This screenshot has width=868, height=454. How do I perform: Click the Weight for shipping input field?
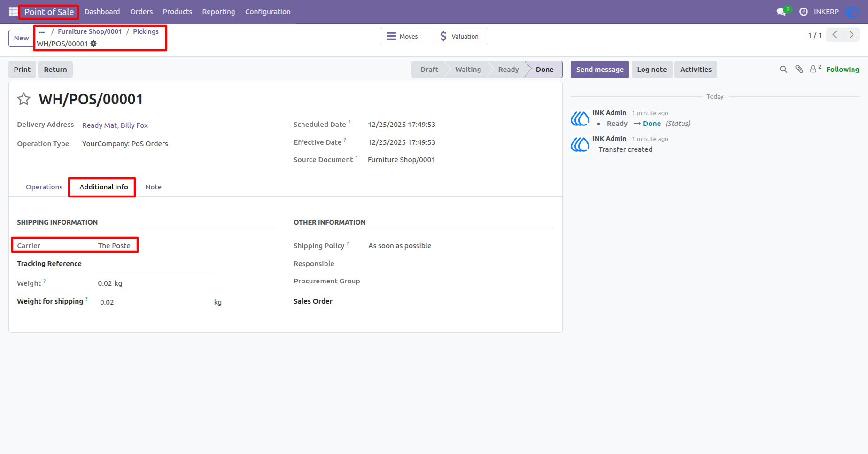[155, 302]
